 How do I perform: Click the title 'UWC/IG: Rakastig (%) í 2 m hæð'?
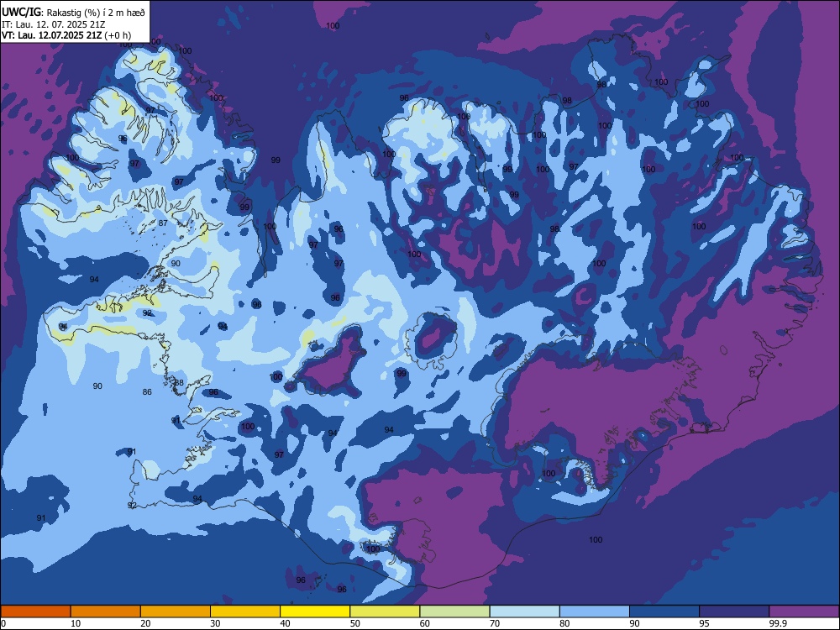click(73, 12)
